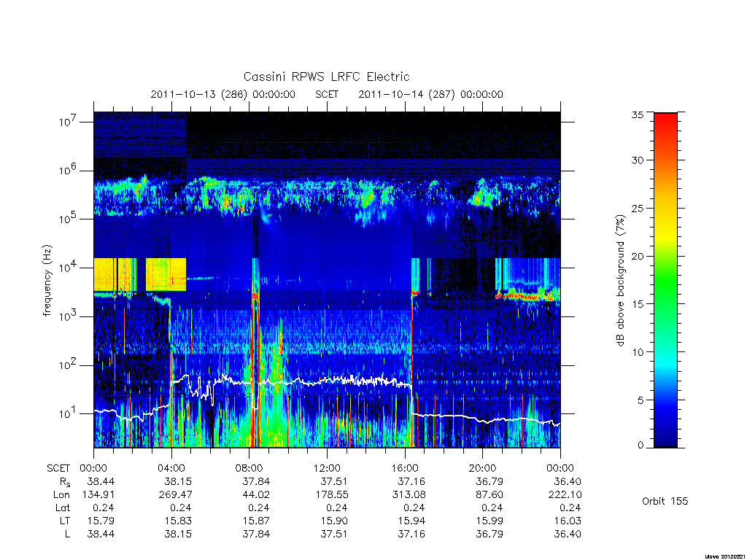Click the "20:00" time tick label
The image size is (747, 560).
(x=483, y=468)
